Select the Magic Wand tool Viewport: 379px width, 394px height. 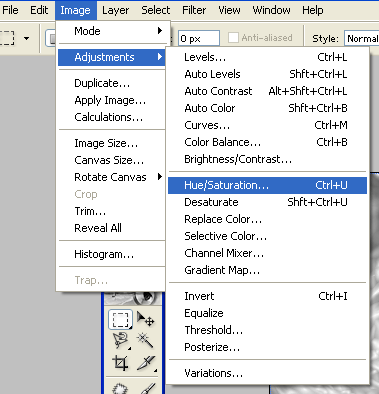tap(146, 341)
